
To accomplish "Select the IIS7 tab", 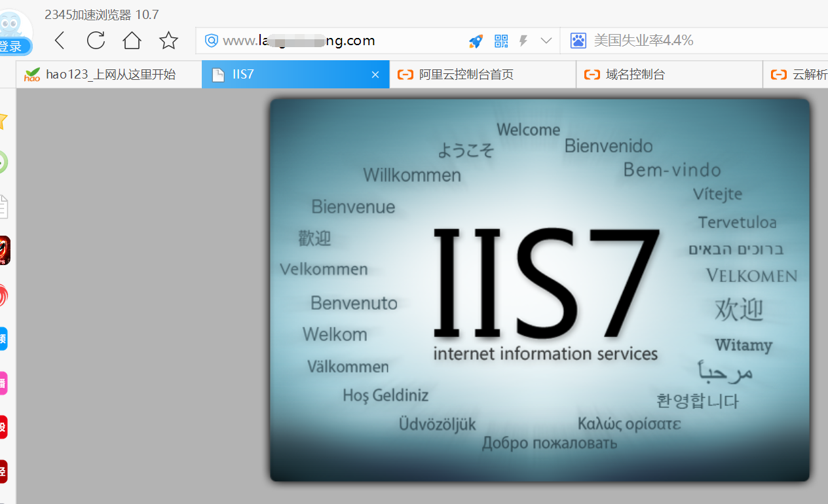I will pos(295,74).
